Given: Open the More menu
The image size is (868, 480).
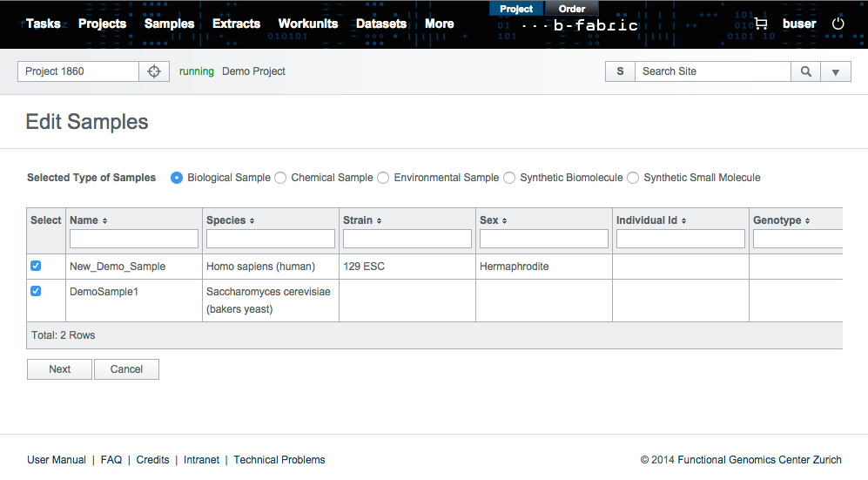Looking at the screenshot, I should [x=440, y=24].
